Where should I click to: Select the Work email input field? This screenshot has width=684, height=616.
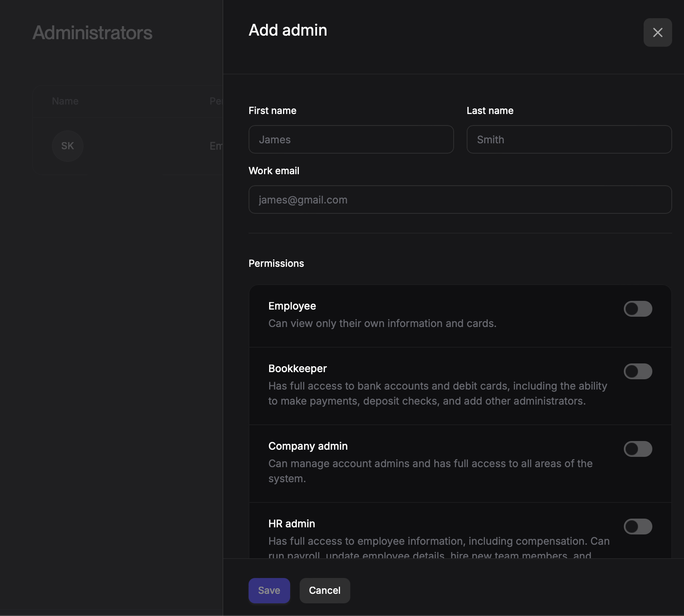click(x=460, y=200)
